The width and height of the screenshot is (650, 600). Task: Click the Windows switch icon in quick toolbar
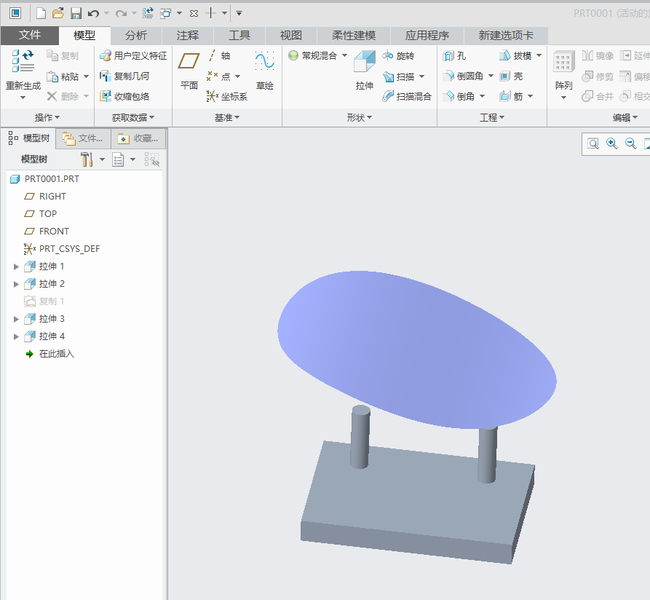(x=165, y=13)
